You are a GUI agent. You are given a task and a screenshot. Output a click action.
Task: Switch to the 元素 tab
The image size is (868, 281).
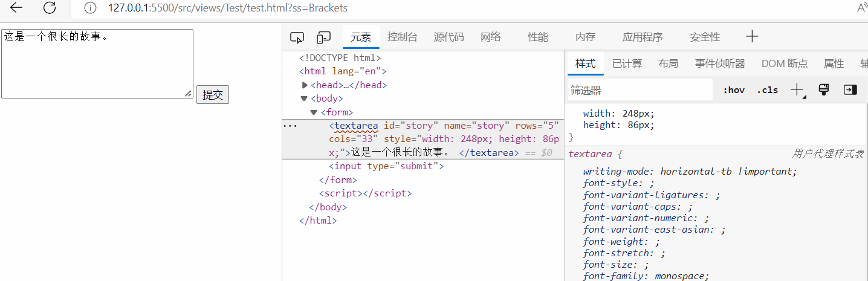(361, 37)
